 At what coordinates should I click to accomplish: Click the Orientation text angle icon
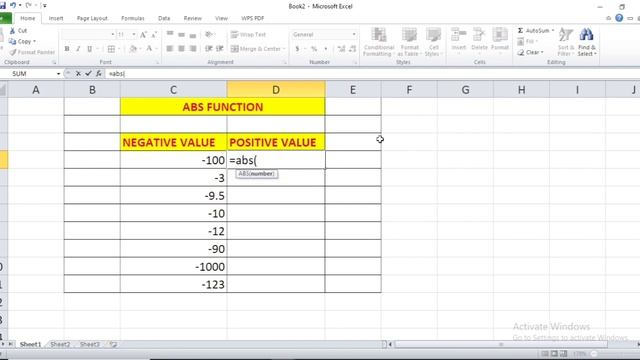[x=209, y=34]
